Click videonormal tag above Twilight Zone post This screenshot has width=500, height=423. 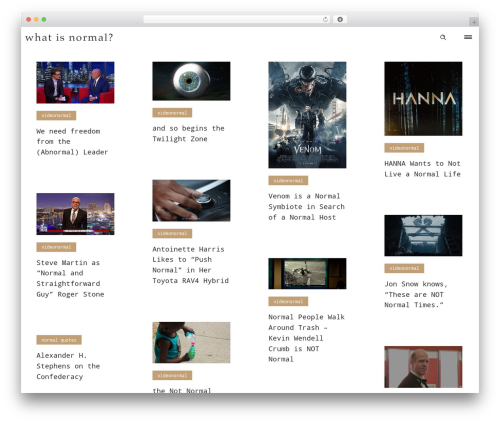(x=172, y=113)
